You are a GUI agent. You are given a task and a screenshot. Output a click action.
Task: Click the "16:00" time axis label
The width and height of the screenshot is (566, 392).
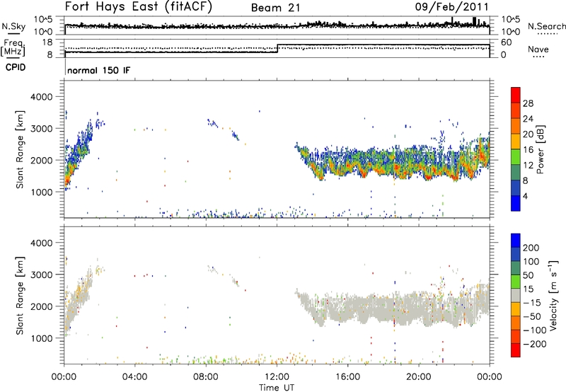pos(347,377)
